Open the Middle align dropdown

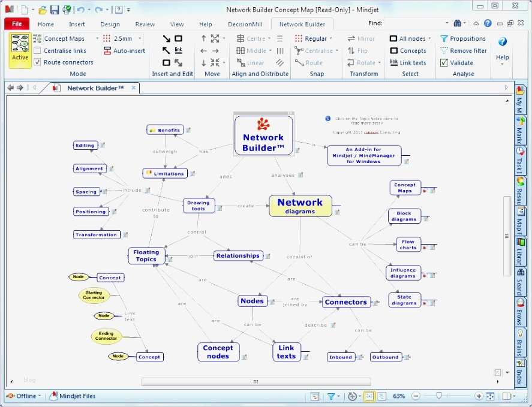point(270,50)
